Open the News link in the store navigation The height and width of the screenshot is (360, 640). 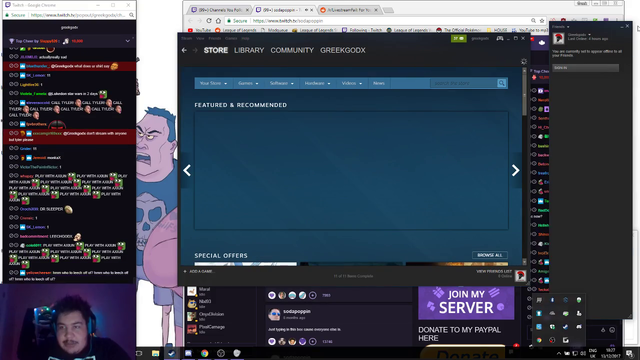click(x=379, y=83)
